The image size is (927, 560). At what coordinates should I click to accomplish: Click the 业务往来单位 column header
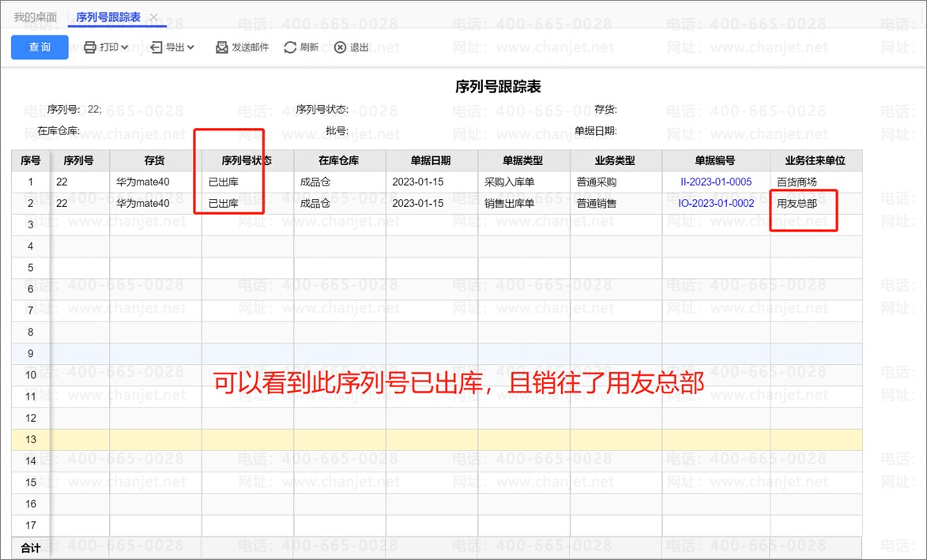[x=816, y=160]
